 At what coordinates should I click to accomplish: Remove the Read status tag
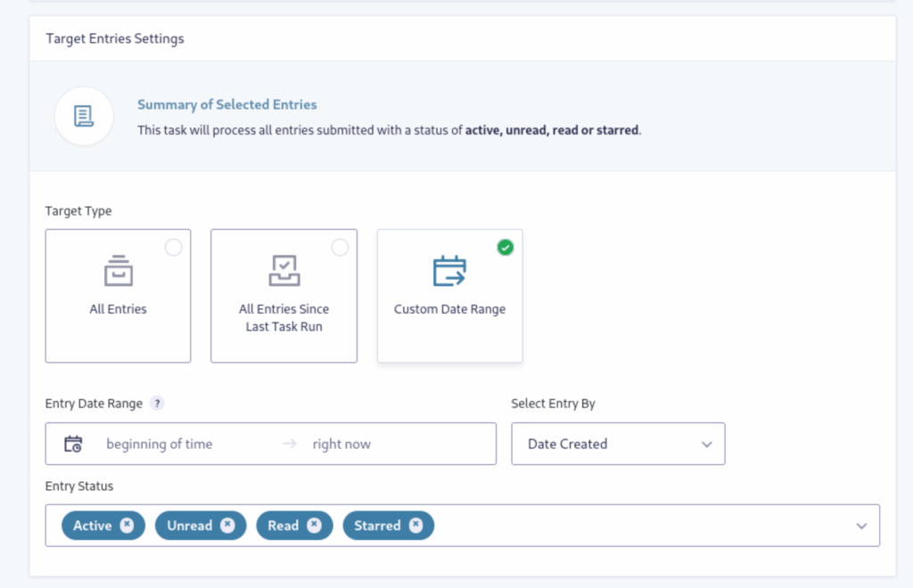pos(314,526)
